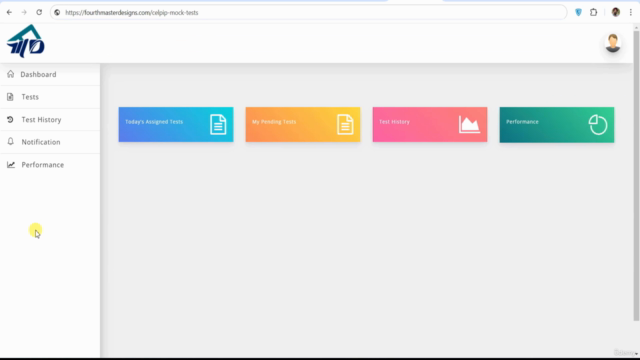Click the browser back arrow
The height and width of the screenshot is (360, 640).
pos(9,12)
